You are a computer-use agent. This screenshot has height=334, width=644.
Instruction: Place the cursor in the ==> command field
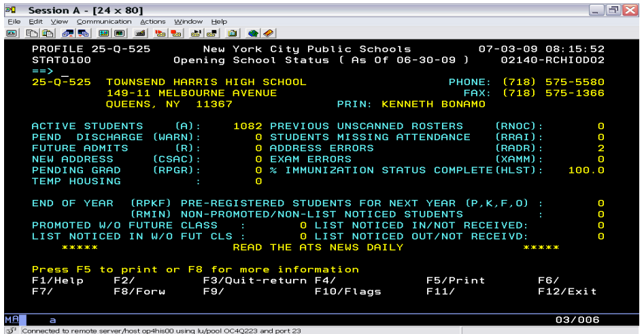(x=65, y=71)
